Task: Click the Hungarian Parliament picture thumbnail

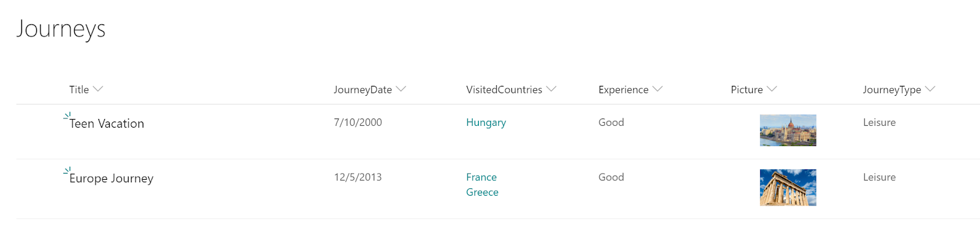Action: point(788,130)
